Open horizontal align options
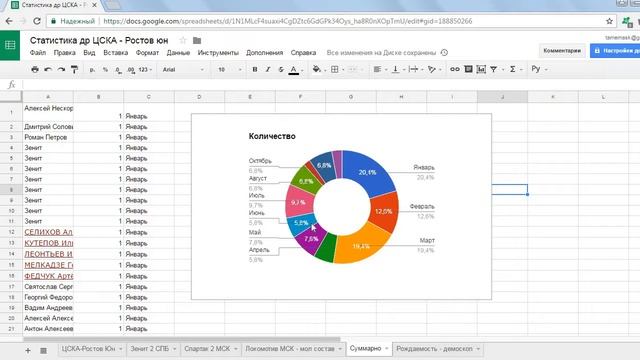 point(378,69)
